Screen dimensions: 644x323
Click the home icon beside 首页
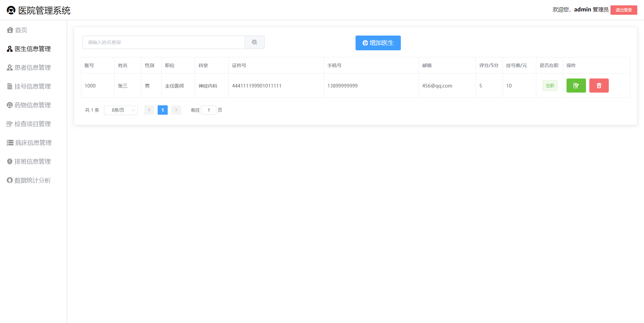[x=10, y=30]
